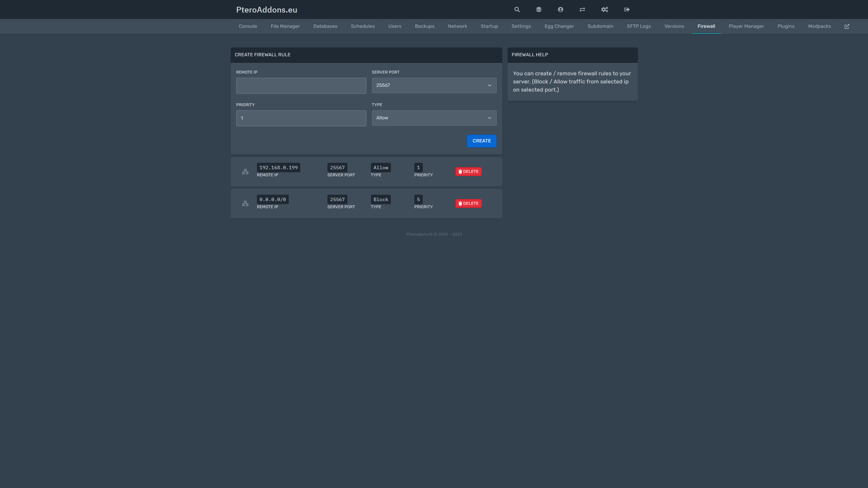Delete the 0.0.0.0/0 Block rule
Screen dimensions: 868x488
pos(468,203)
